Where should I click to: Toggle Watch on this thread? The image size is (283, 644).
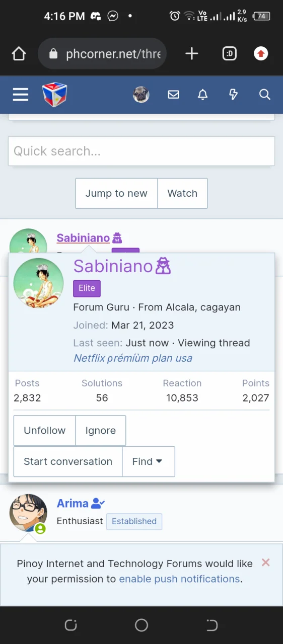point(182,193)
